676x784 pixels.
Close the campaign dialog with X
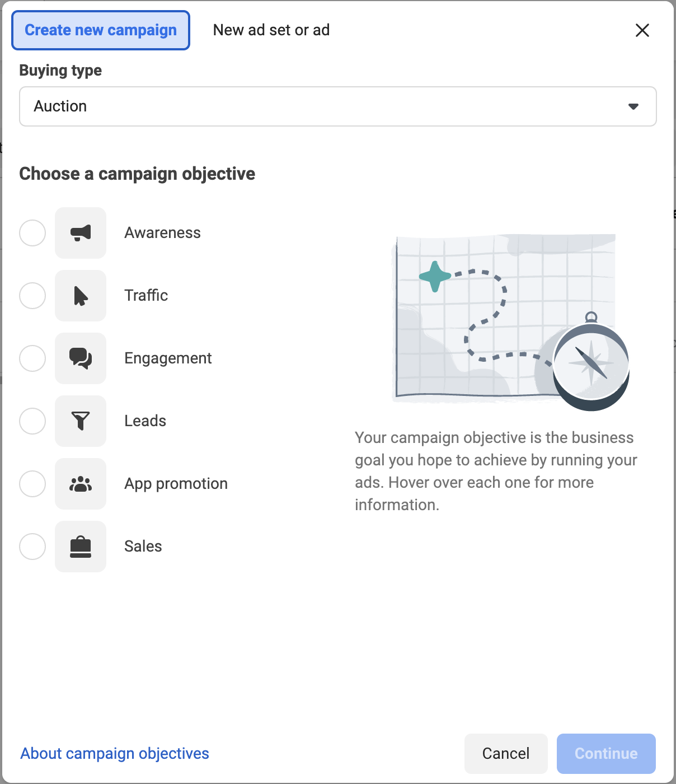[642, 30]
